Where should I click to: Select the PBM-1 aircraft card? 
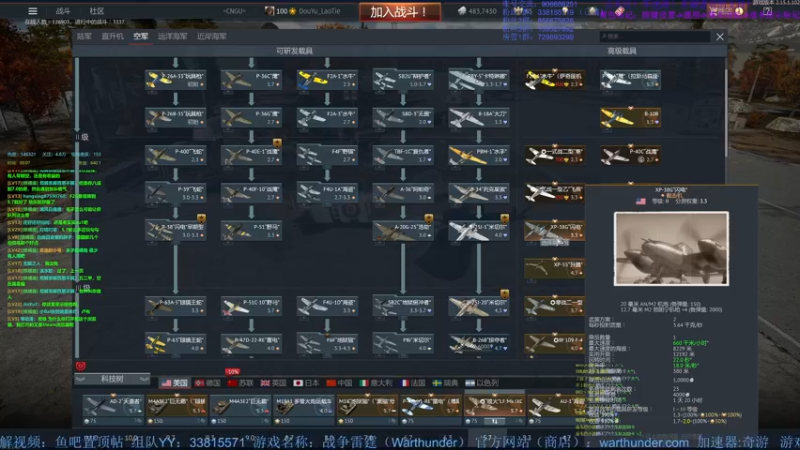(479, 155)
